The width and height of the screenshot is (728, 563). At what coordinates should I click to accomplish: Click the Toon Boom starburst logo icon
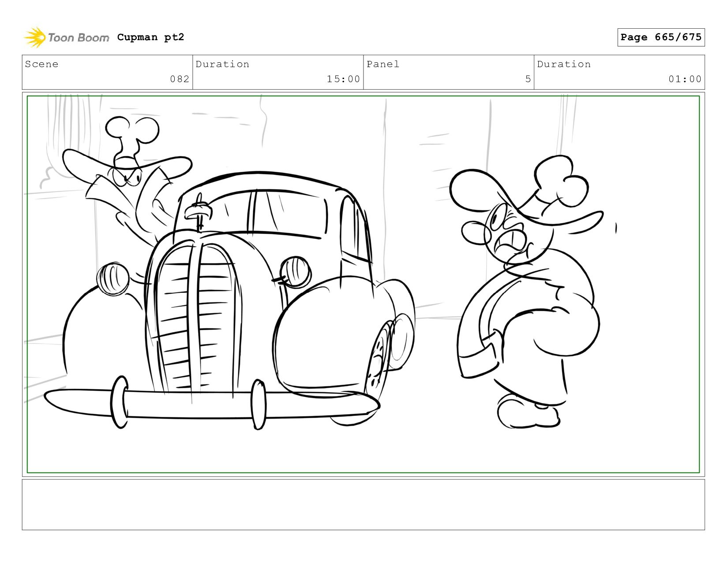point(35,38)
